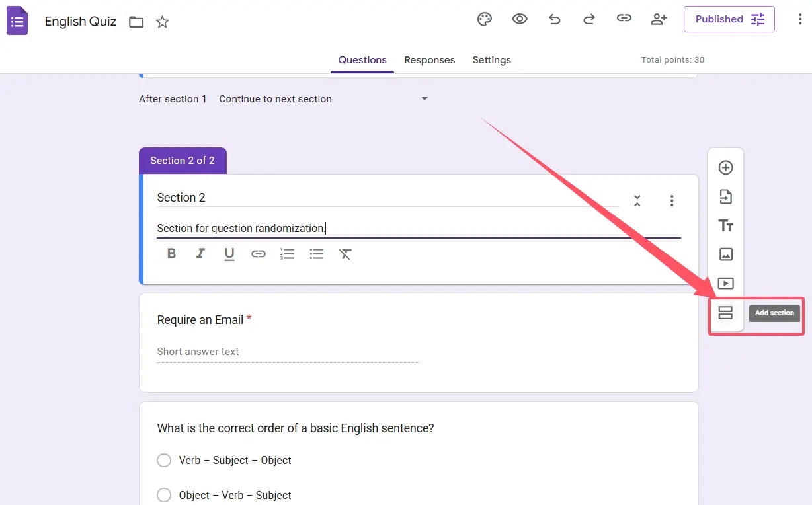Open the Settings tab

pyautogui.click(x=491, y=60)
